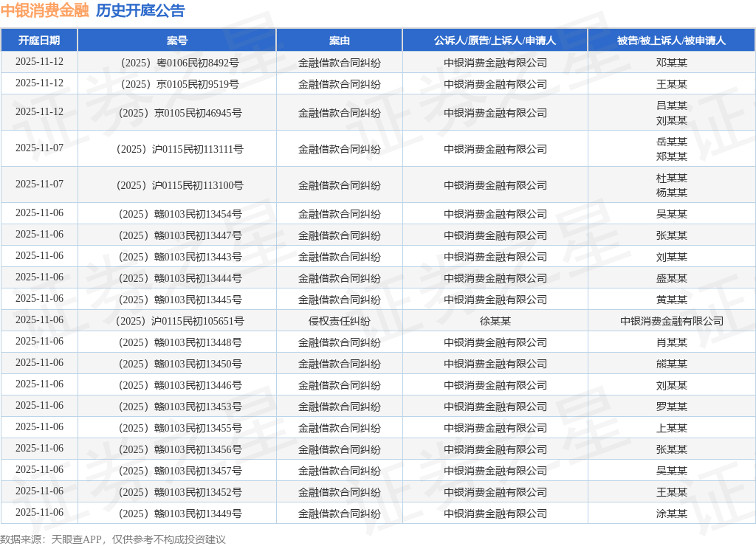Select case number (2025)京0105民初46945号
Screen dimensions: 756x546
point(180,113)
